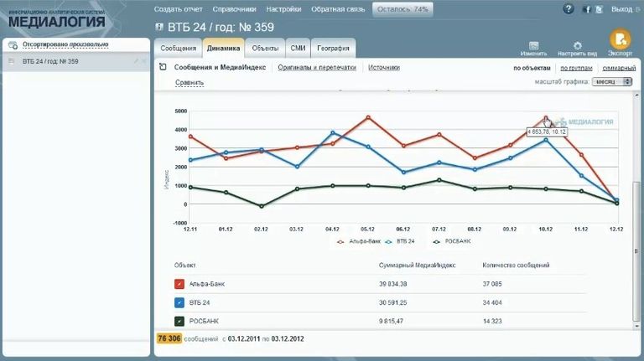The width and height of the screenshot is (644, 361).
Task: Switch chart grouping to по группам
Action: [x=576, y=68]
